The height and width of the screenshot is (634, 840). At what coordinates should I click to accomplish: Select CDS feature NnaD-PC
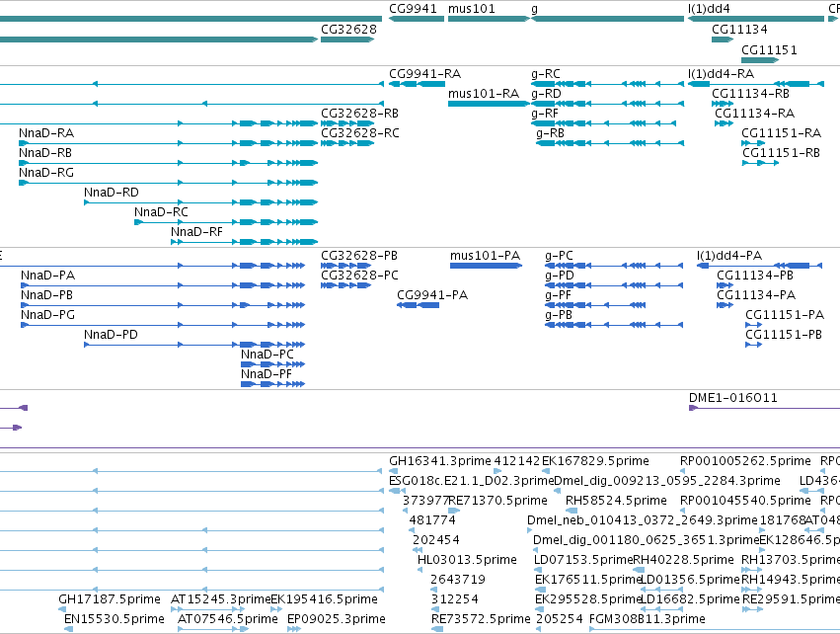tap(267, 355)
